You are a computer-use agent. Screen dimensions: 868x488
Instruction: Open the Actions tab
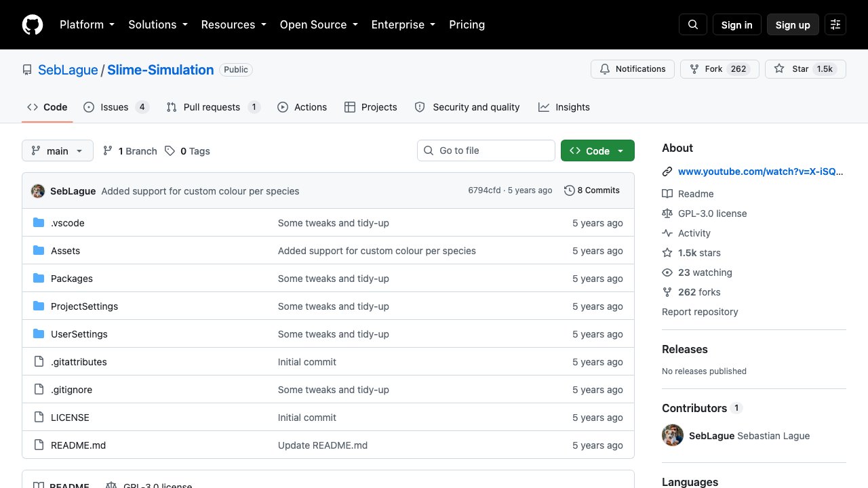point(302,107)
